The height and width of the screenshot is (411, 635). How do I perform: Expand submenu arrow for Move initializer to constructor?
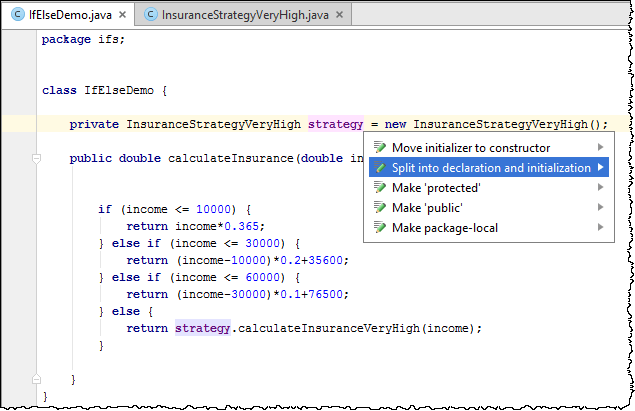click(x=600, y=148)
